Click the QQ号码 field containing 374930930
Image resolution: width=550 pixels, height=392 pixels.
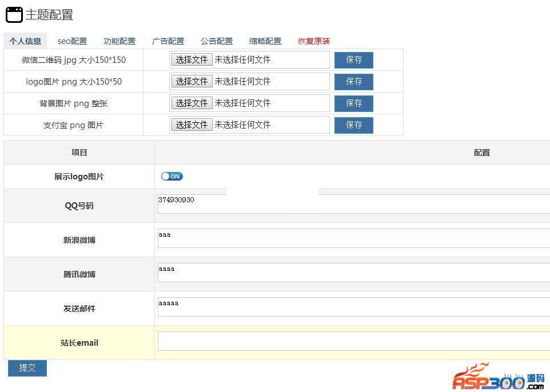click(x=353, y=203)
